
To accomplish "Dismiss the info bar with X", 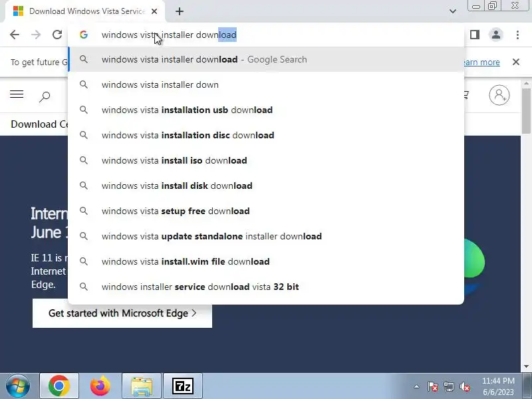I will 516,62.
